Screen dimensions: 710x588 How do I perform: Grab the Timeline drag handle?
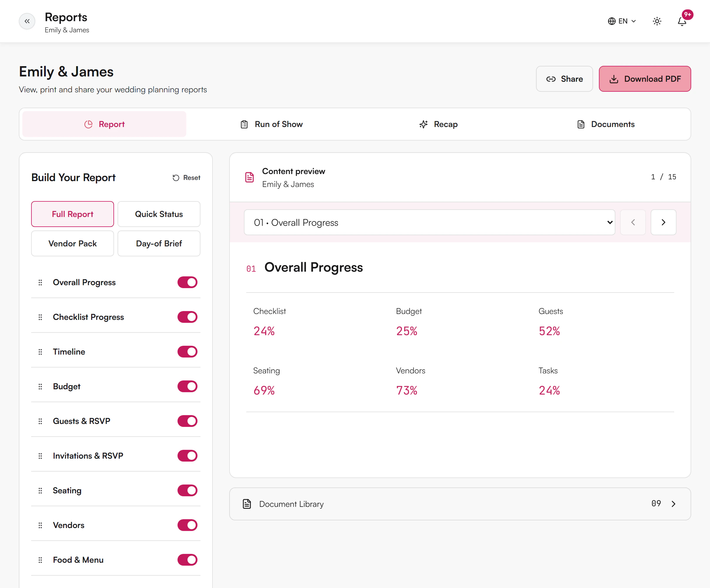40,352
